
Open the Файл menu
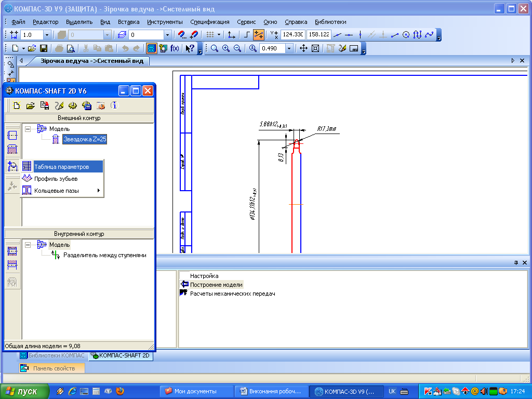[x=18, y=22]
